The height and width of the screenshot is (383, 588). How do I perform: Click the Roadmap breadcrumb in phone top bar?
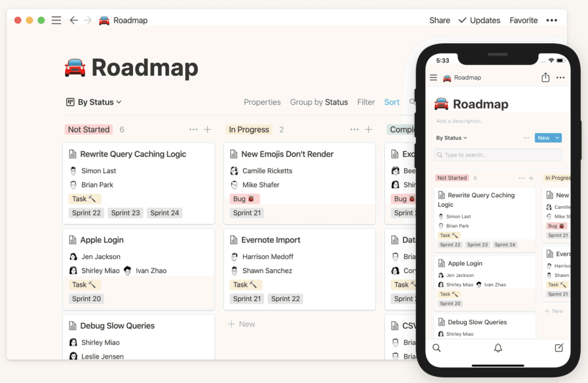point(467,77)
